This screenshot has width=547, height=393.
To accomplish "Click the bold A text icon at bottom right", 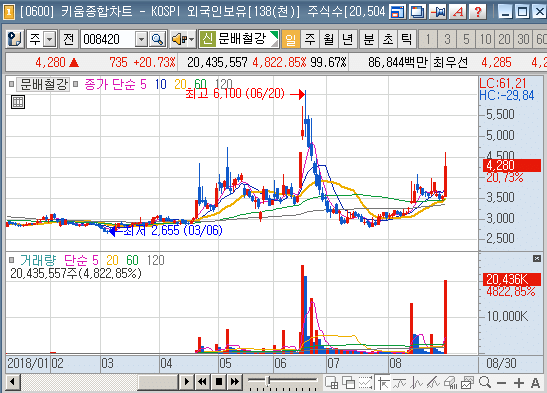I will [x=535, y=383].
